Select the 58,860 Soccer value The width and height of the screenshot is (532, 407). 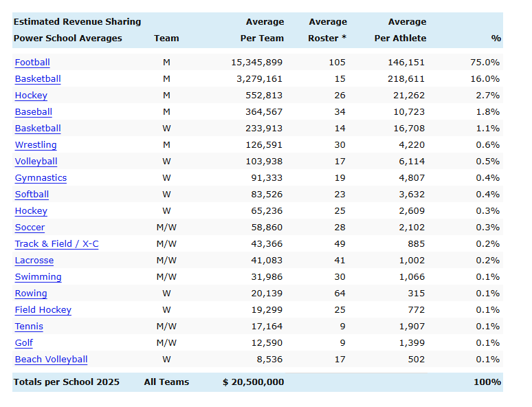coord(267,228)
